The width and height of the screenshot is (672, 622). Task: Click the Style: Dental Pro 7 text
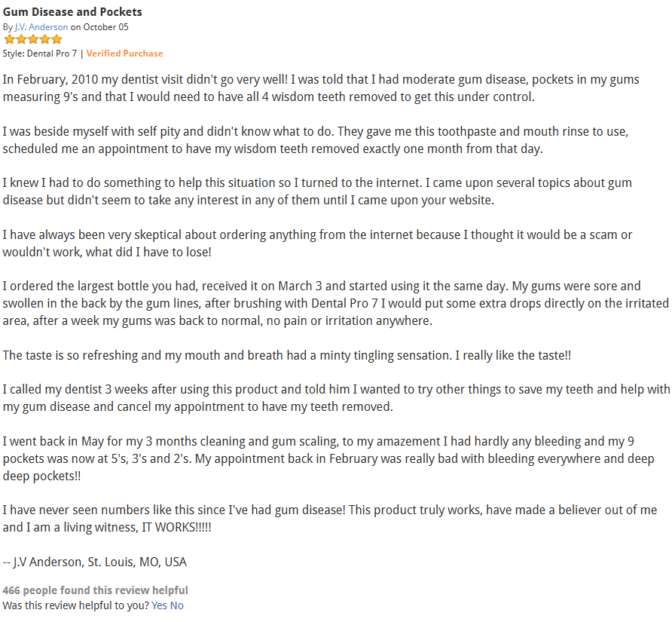pos(40,54)
